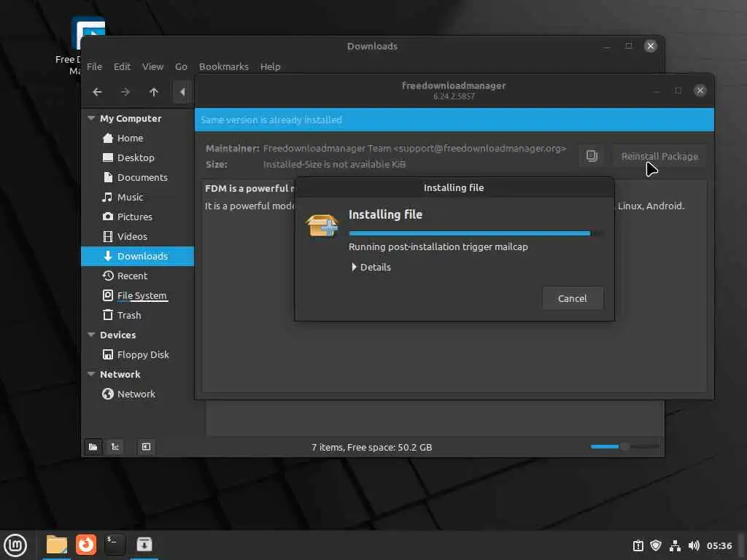Screen dimensions: 747x560
Task: Show places sidebar button in status bar
Action: click(x=93, y=447)
